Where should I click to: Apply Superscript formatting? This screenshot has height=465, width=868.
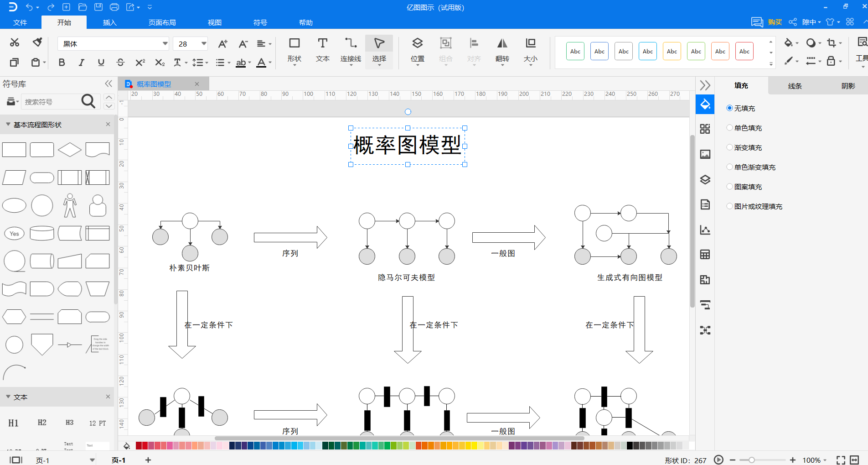click(x=140, y=63)
